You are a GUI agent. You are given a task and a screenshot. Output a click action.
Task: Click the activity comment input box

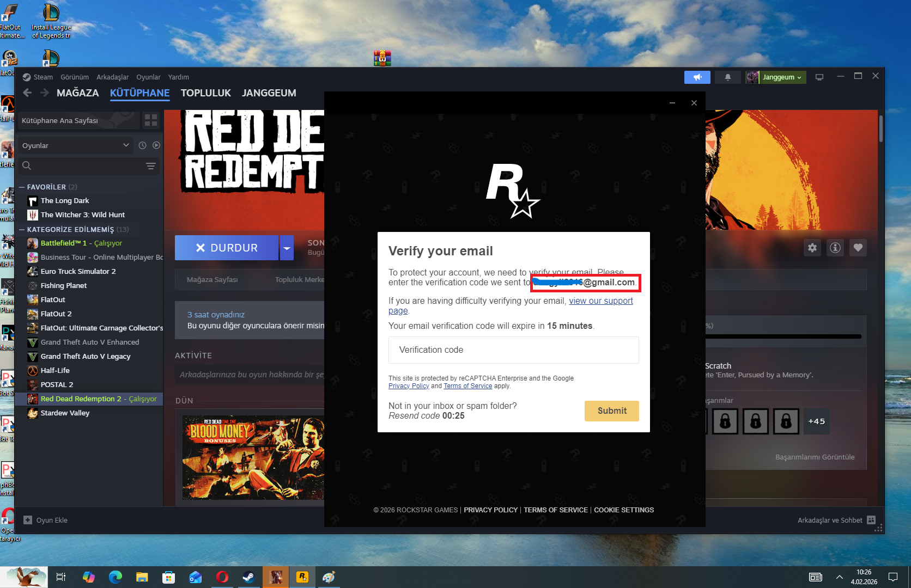(x=250, y=375)
